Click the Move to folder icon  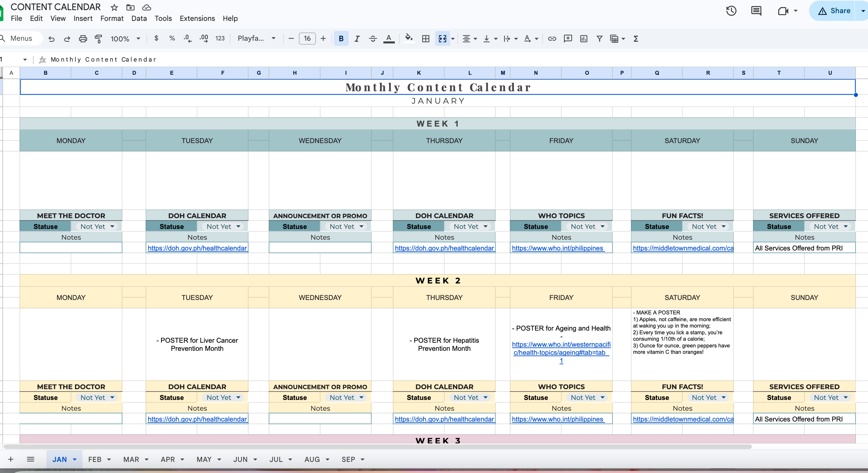(130, 7)
